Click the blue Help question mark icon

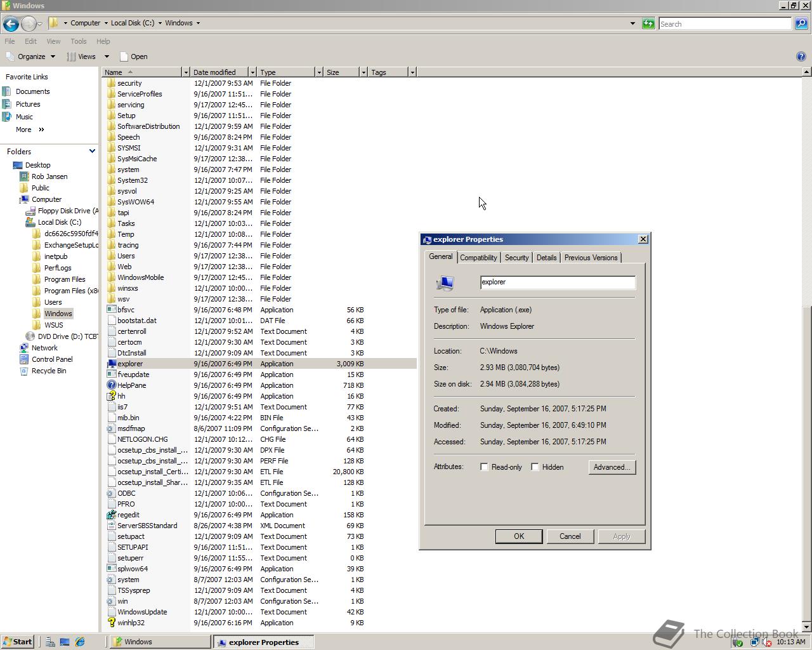pyautogui.click(x=801, y=56)
